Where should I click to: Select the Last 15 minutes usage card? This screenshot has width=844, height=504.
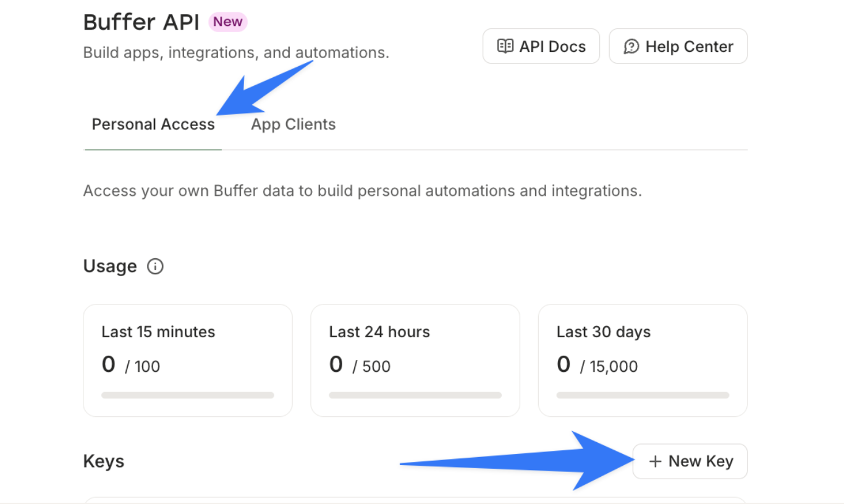click(x=188, y=361)
